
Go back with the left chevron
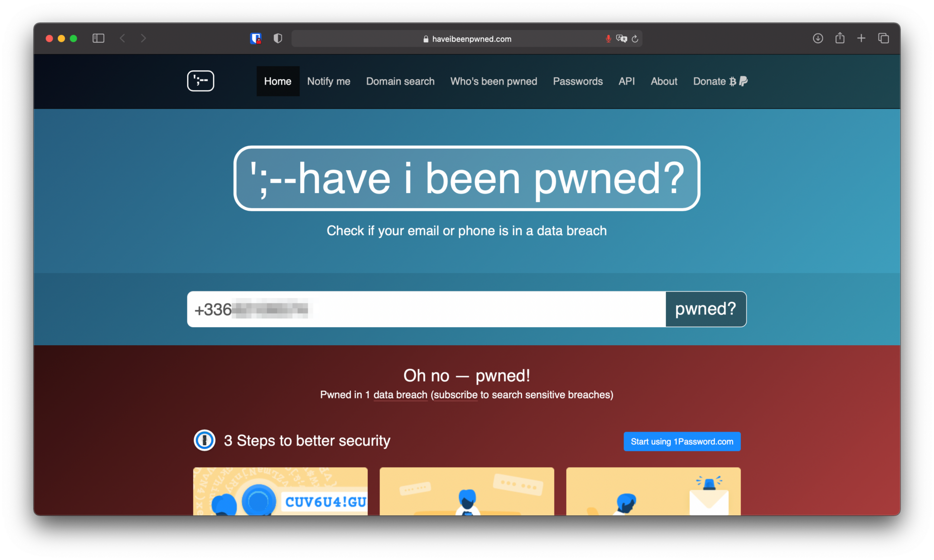(x=123, y=38)
